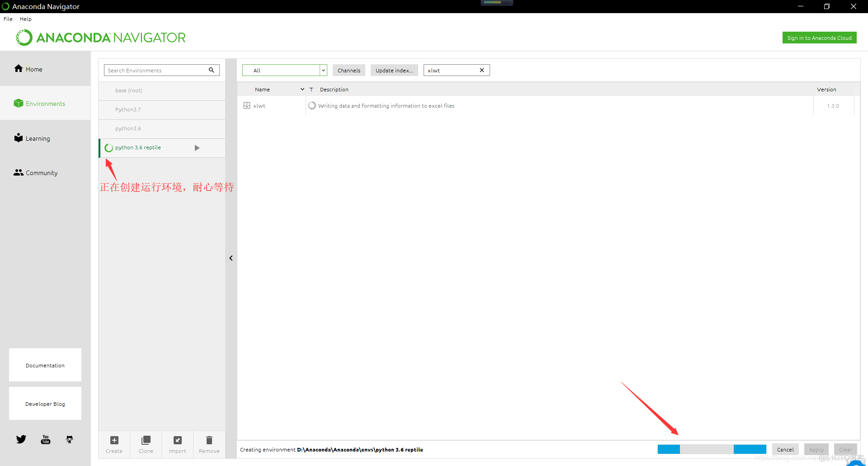Click Update index button
This screenshot has height=466, width=868.
pos(394,70)
